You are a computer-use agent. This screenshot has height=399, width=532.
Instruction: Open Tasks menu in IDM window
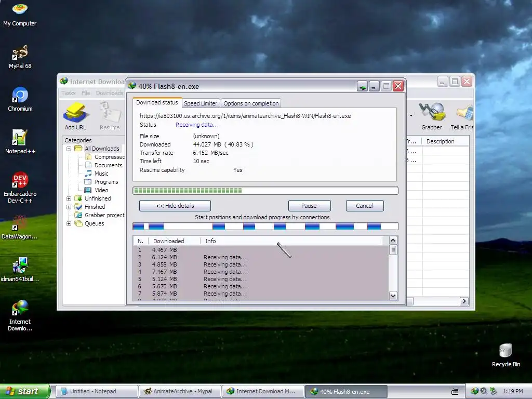(x=68, y=93)
